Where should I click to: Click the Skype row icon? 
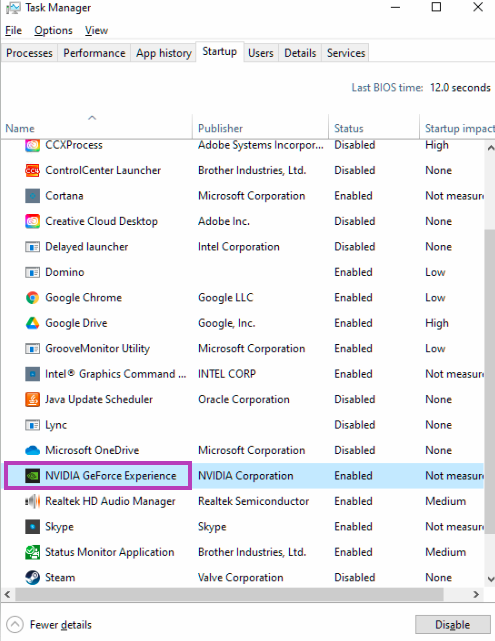point(32,527)
